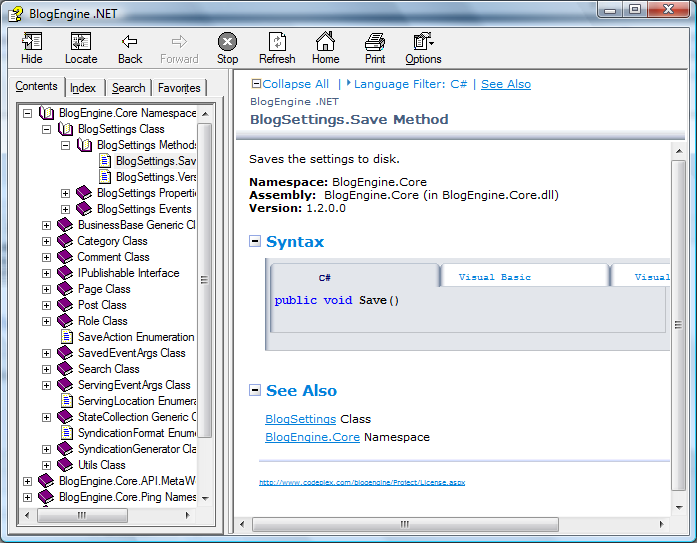Image resolution: width=697 pixels, height=543 pixels.
Task: Click the BlogSettings Methods open book icon
Action: pyautogui.click(x=84, y=145)
